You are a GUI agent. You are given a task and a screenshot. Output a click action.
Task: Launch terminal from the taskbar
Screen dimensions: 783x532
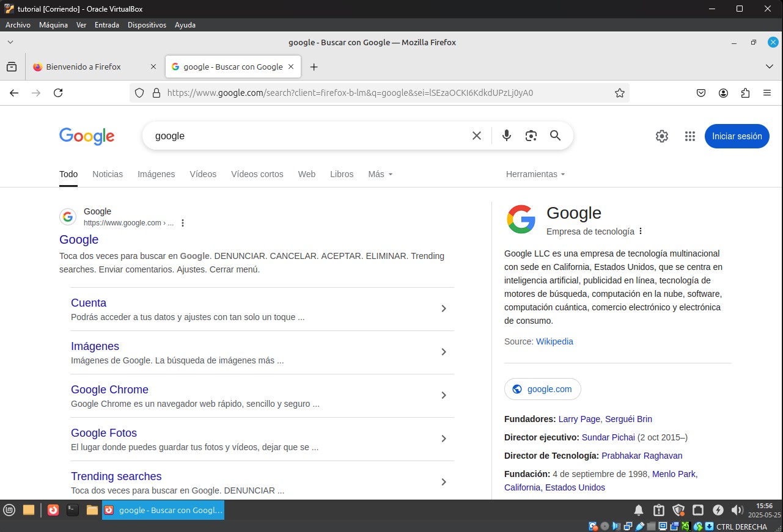click(73, 510)
